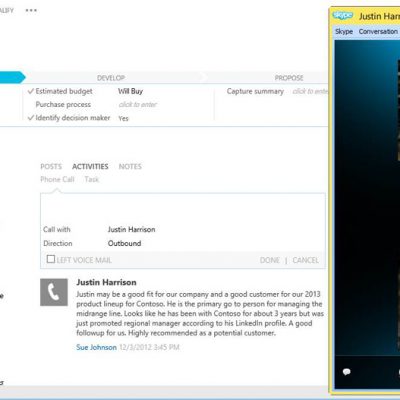This screenshot has width=400, height=400.
Task: Open the Skype menu in Skype window
Action: point(344,31)
